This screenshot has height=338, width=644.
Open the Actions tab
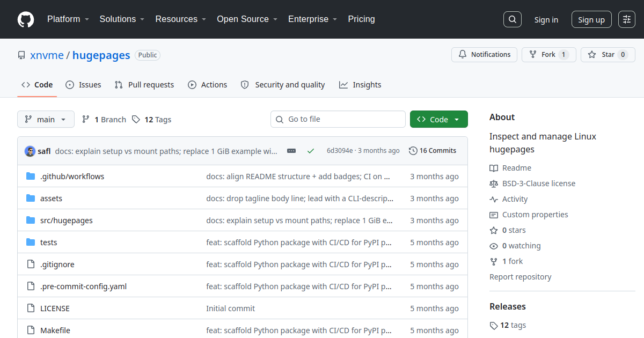pyautogui.click(x=208, y=85)
